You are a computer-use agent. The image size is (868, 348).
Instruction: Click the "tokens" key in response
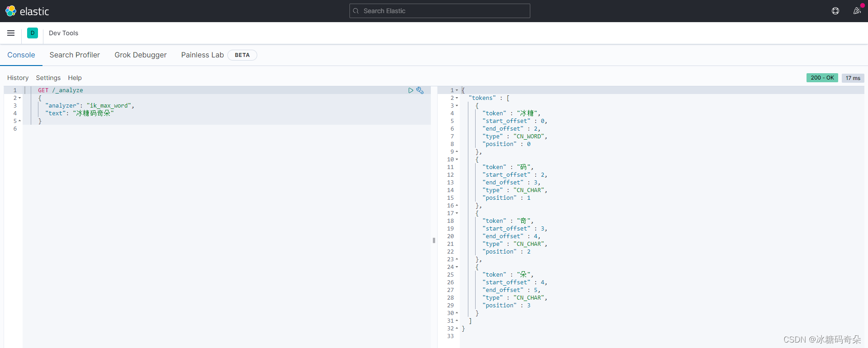482,98
